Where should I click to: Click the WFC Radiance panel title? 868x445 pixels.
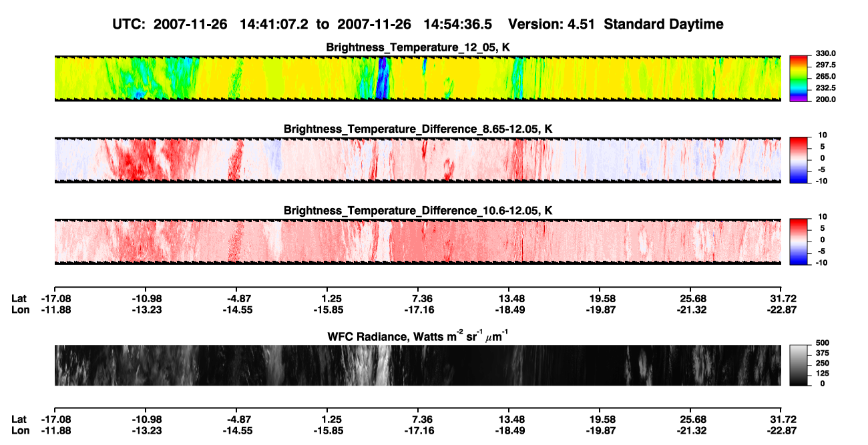(418, 336)
